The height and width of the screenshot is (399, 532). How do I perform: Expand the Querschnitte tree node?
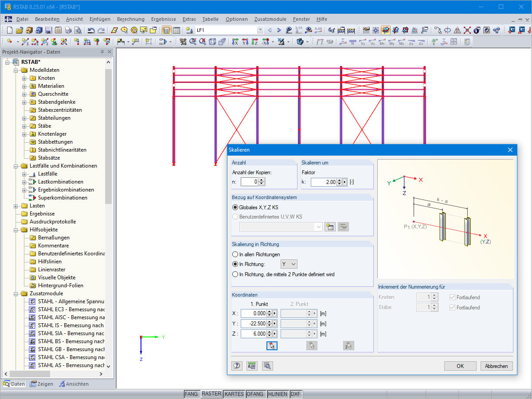point(24,94)
